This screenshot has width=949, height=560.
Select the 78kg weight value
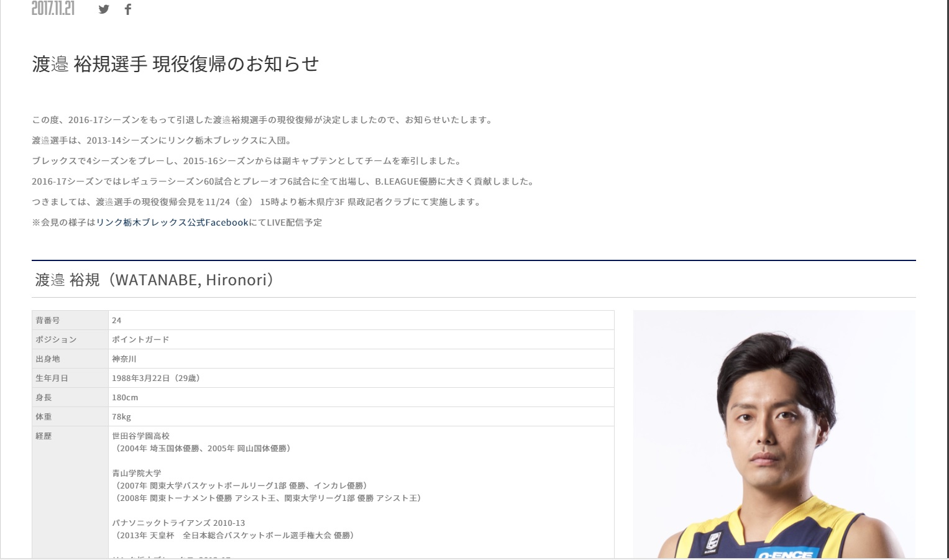pyautogui.click(x=121, y=416)
